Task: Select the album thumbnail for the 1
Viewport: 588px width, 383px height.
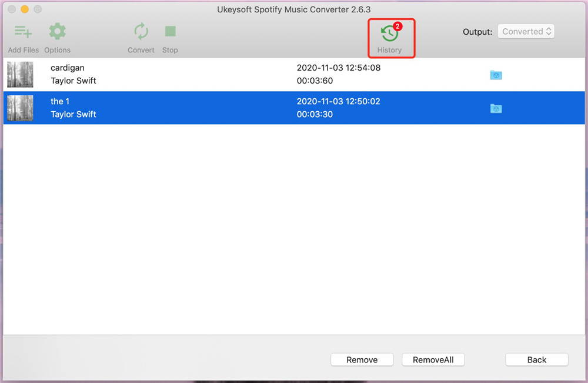Action: [20, 108]
